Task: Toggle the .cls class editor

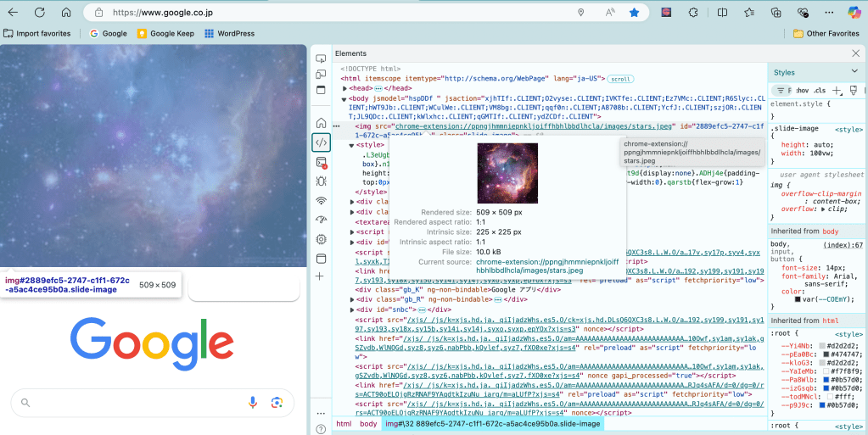Action: (x=820, y=90)
